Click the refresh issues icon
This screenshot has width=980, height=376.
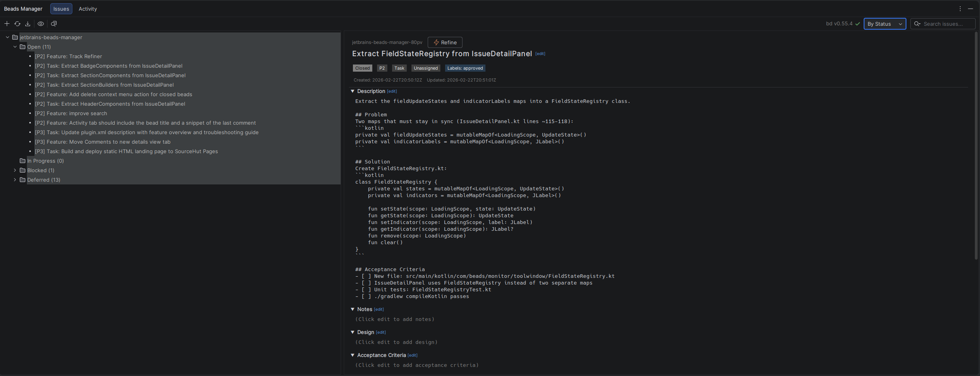(17, 24)
